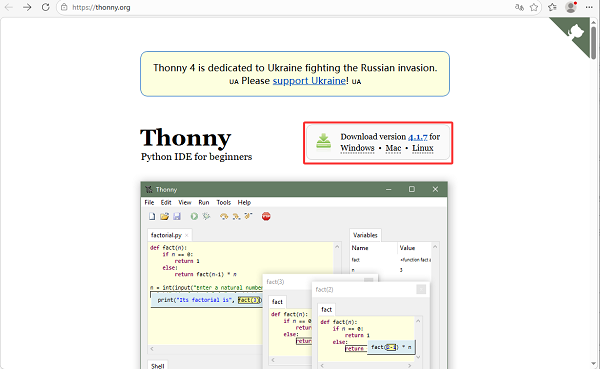Click the browser back arrow
This screenshot has width=600, height=369.
9,7
